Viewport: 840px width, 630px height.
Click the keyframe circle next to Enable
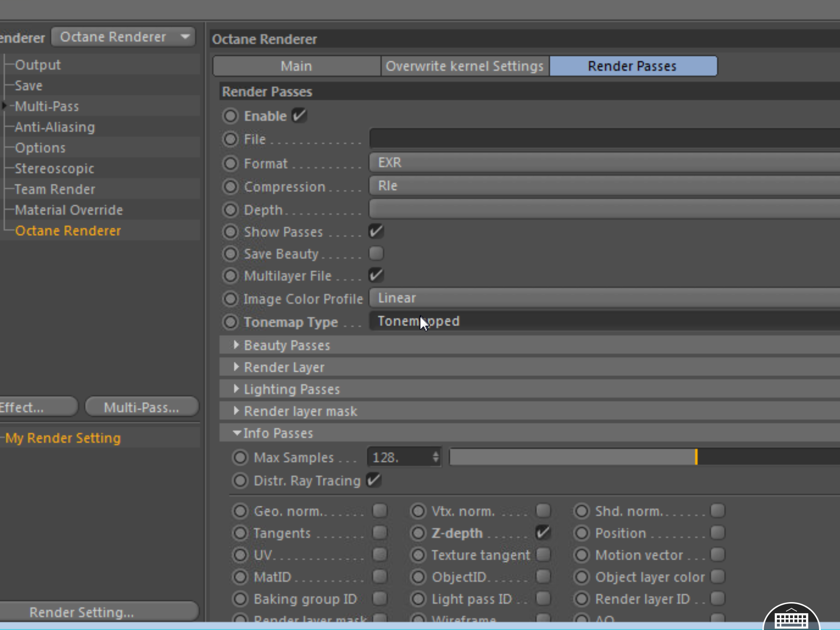click(231, 116)
